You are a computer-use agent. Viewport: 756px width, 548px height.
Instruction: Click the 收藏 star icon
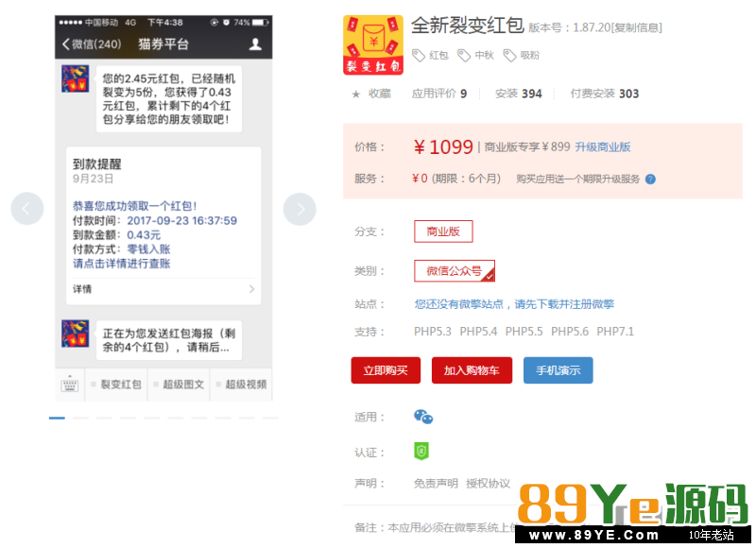click(x=356, y=94)
